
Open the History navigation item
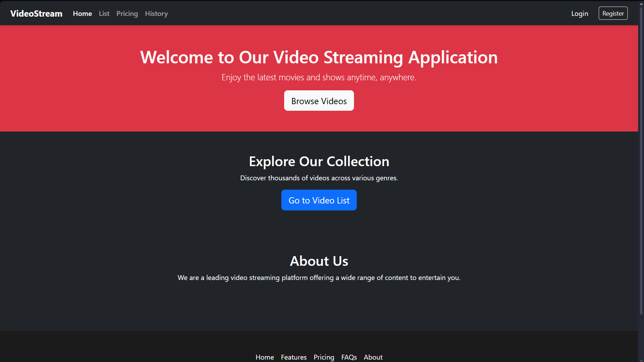pyautogui.click(x=156, y=13)
